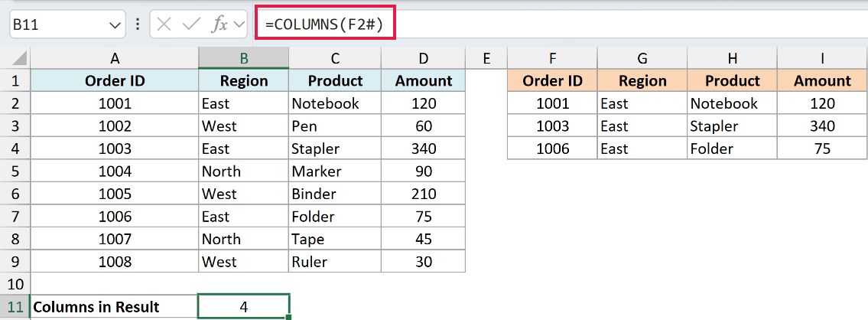Select Stapler in the filtered result column H
Image resolution: width=868 pixels, height=320 pixels.
[x=733, y=126]
